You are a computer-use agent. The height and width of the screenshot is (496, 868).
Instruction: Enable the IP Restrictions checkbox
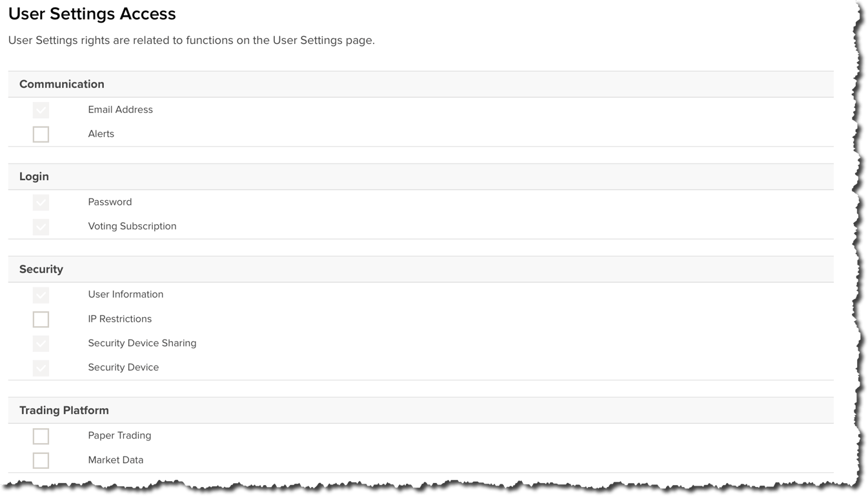click(41, 319)
